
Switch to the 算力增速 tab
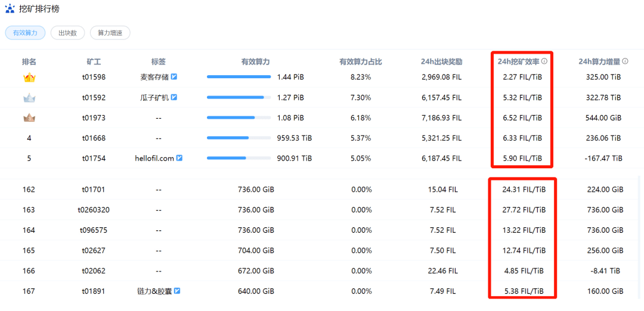coord(110,33)
